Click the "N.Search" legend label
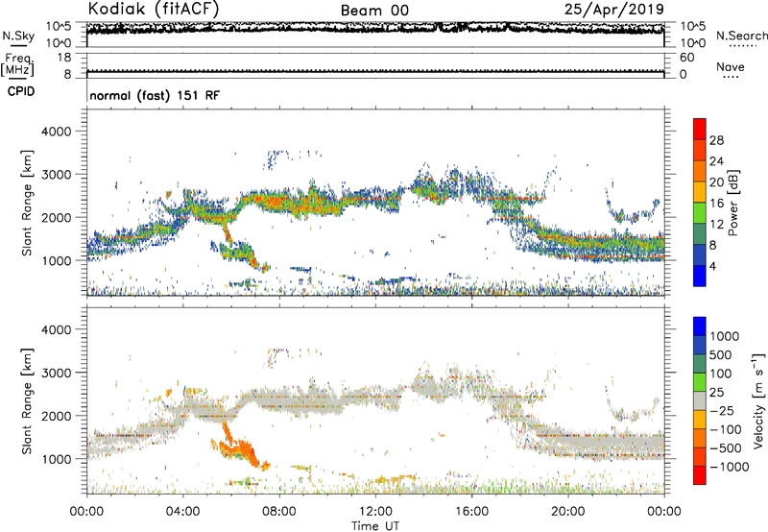Viewport: 768px width, 532px height. [x=741, y=36]
